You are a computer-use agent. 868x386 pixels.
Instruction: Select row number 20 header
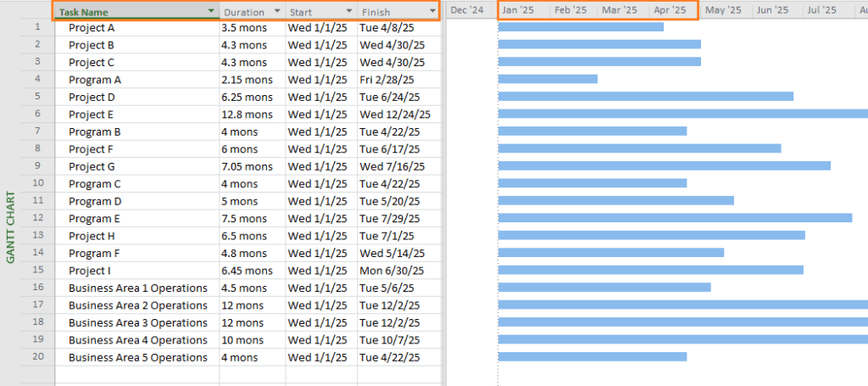point(37,357)
